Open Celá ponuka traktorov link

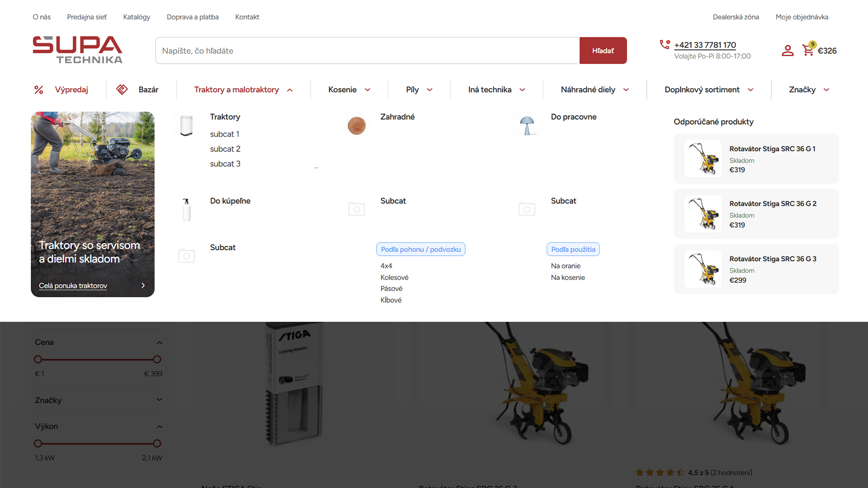(73, 286)
